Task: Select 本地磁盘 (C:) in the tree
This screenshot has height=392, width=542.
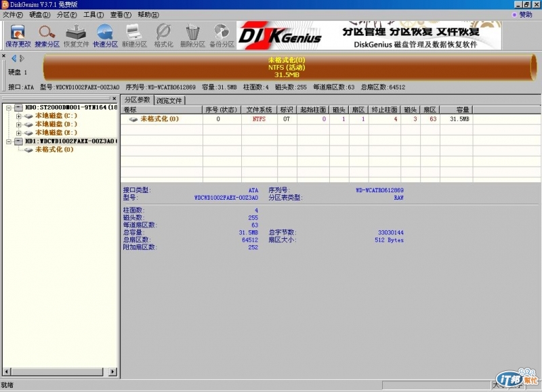Action: tap(56, 116)
